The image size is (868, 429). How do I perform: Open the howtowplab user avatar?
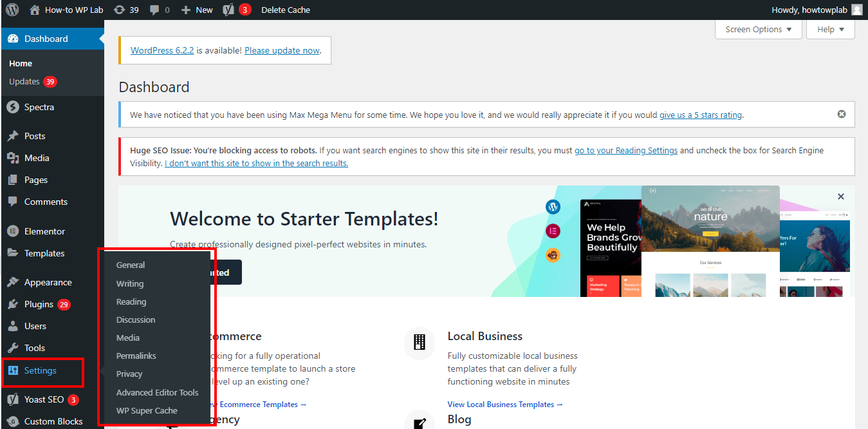click(x=856, y=10)
